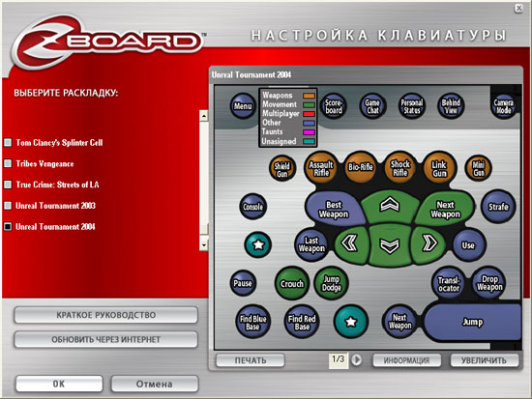Select the Scoreboard key icon
The width and height of the screenshot is (532, 399).
click(x=333, y=105)
